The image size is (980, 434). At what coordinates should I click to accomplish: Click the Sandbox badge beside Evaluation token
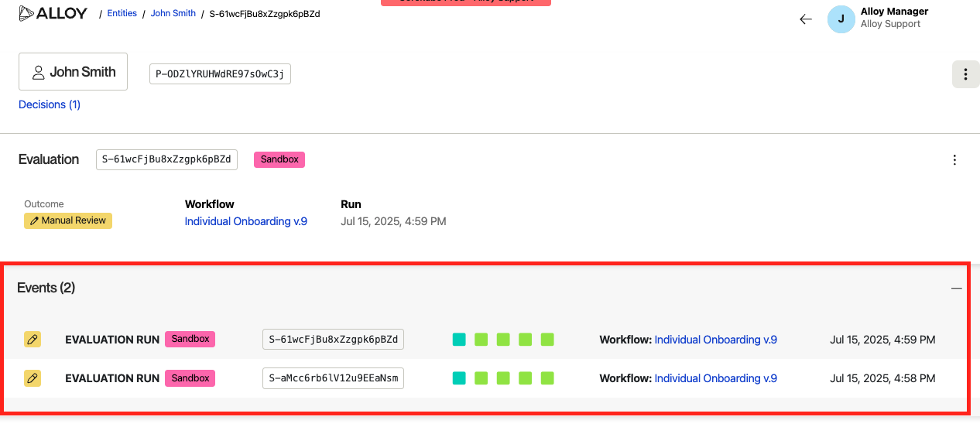pos(279,159)
